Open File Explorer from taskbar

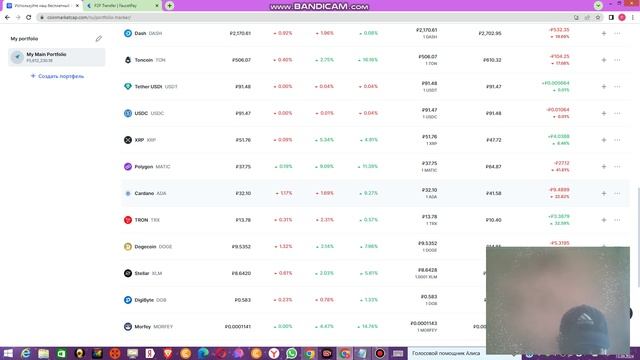(44, 353)
